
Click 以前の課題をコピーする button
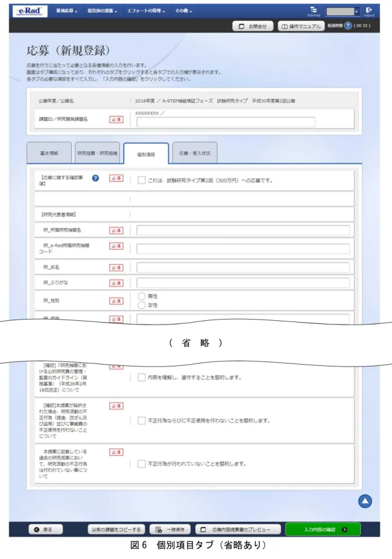click(x=117, y=529)
